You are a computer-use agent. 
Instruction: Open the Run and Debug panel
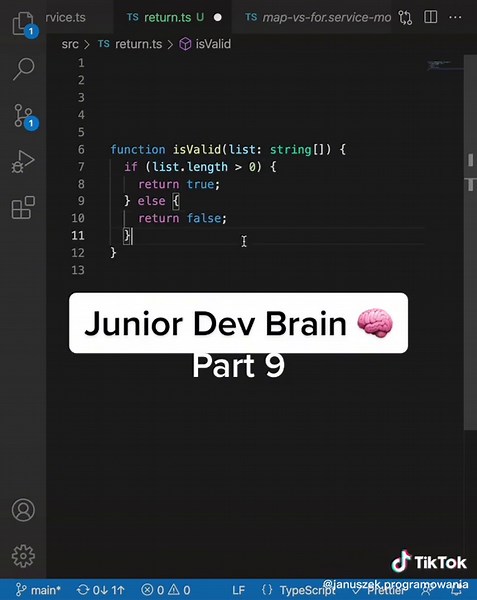[23, 162]
